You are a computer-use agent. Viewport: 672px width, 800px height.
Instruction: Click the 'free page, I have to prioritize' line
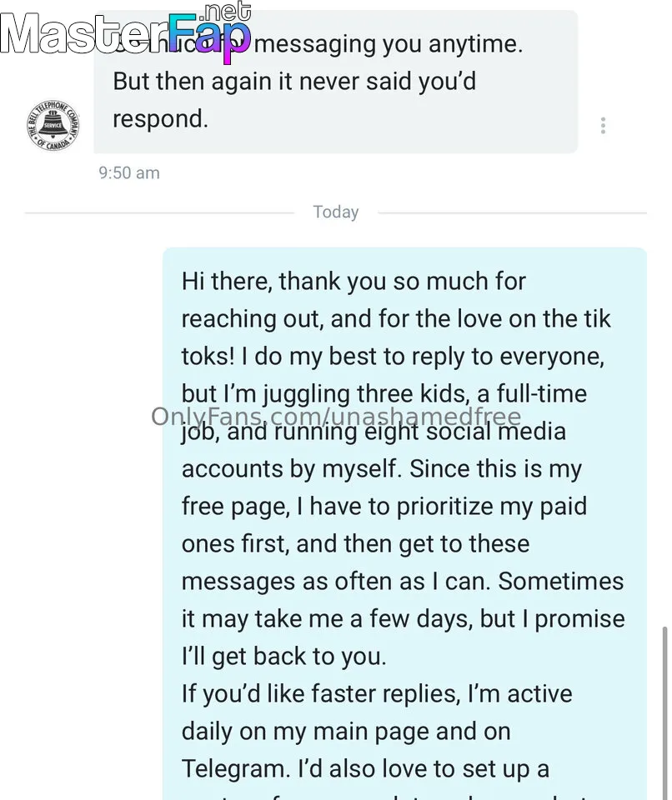point(384,506)
